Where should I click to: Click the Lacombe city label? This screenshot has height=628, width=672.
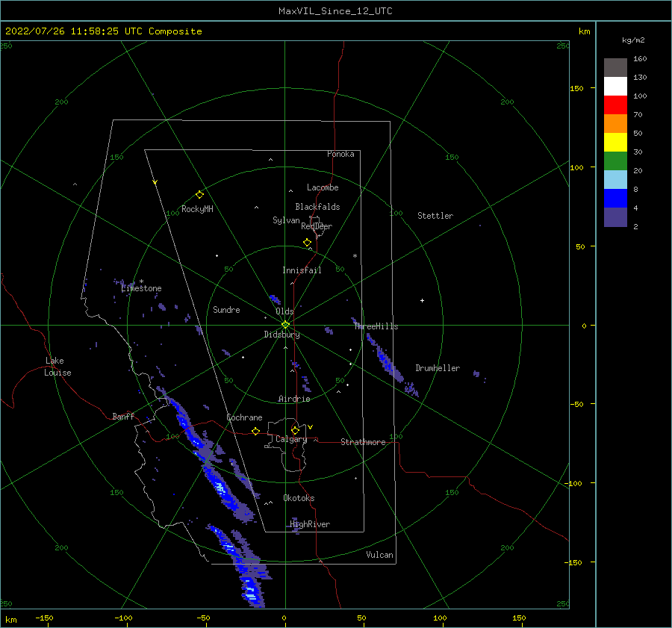pyautogui.click(x=323, y=187)
